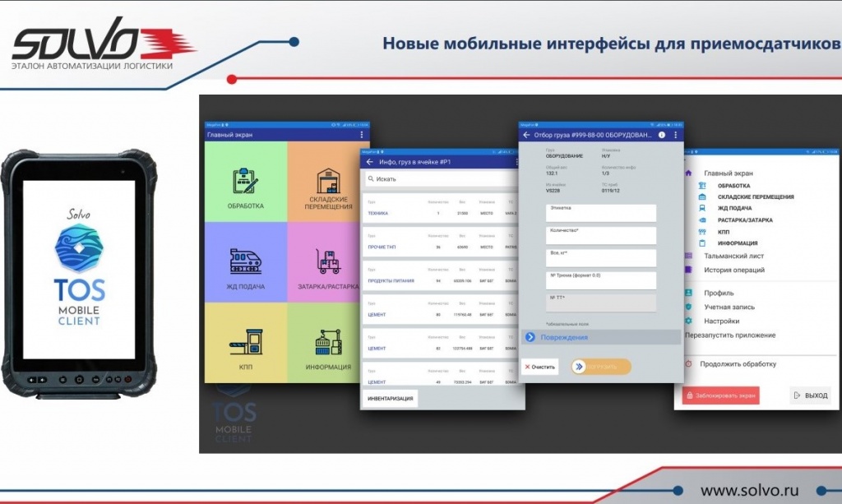Open История операций from the side menu
842x504 pixels.
(x=734, y=270)
